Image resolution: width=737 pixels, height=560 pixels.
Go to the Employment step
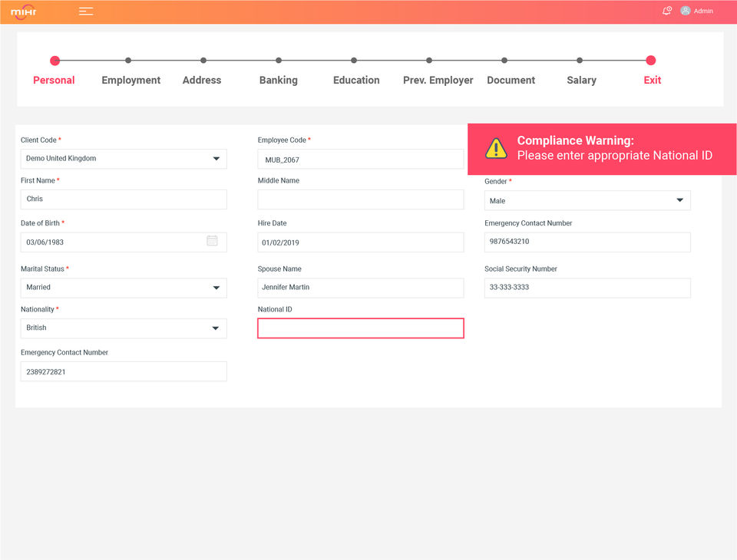click(131, 80)
